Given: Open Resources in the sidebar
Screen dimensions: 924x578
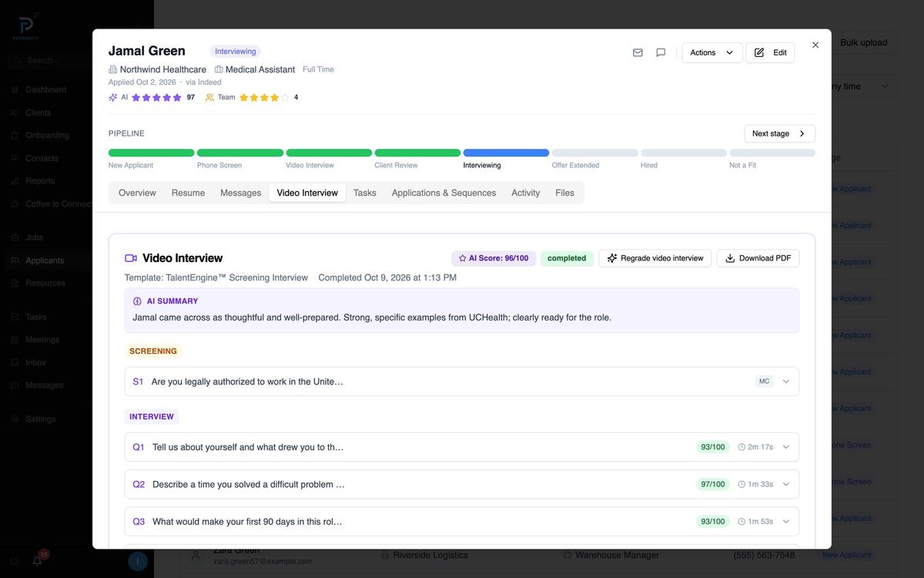Looking at the screenshot, I should (x=45, y=283).
